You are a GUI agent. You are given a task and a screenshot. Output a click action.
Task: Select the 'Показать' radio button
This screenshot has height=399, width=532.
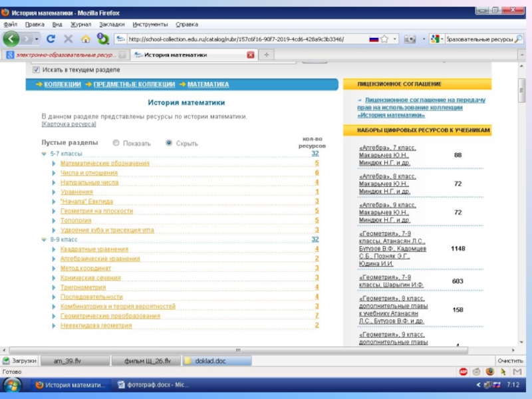[x=116, y=143]
